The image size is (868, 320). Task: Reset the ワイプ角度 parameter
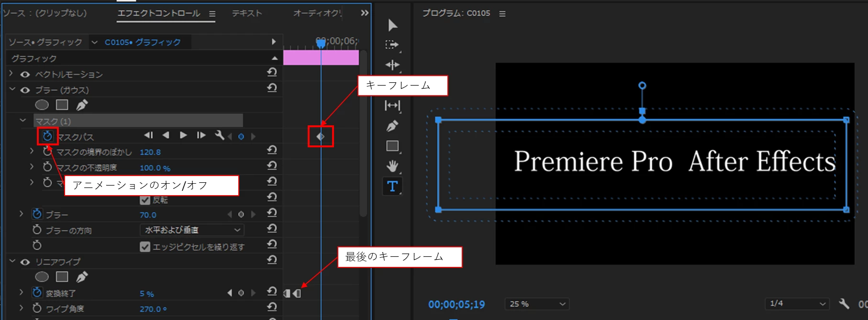click(272, 307)
